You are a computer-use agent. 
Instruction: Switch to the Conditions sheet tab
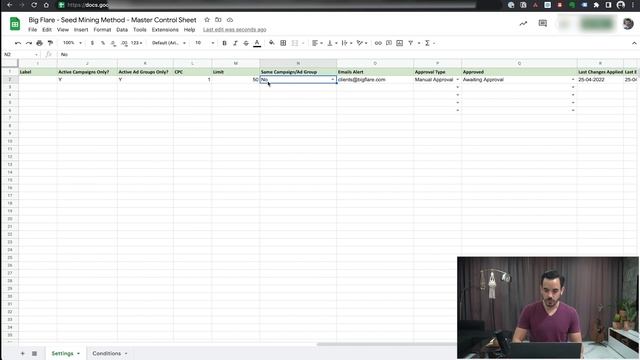pyautogui.click(x=110, y=353)
